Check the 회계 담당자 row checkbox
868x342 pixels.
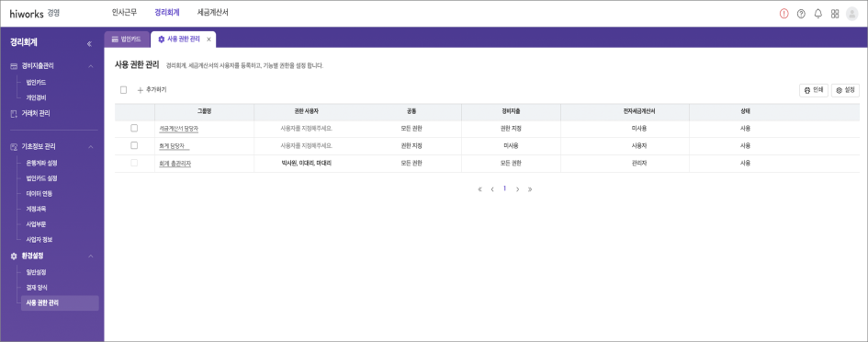[x=134, y=145]
